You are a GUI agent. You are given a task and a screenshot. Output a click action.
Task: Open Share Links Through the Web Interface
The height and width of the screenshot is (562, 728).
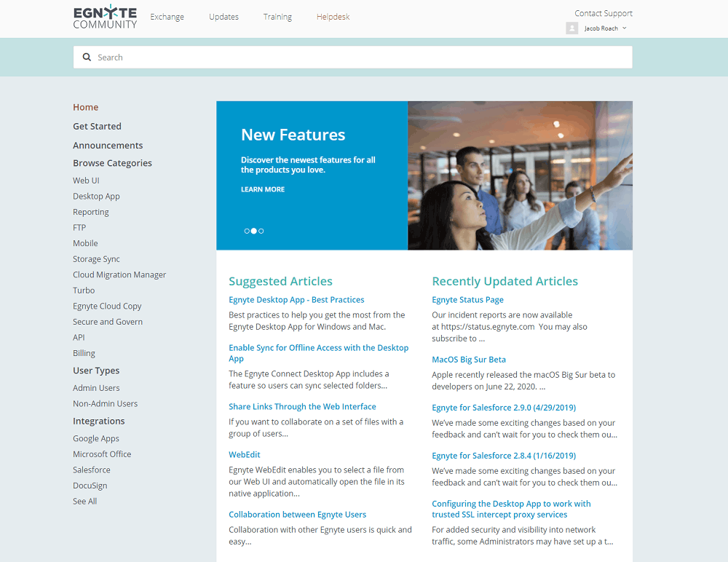pyautogui.click(x=302, y=407)
